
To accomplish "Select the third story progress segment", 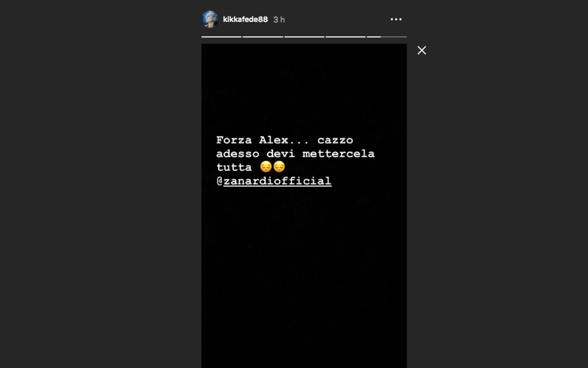I will coord(304,37).
